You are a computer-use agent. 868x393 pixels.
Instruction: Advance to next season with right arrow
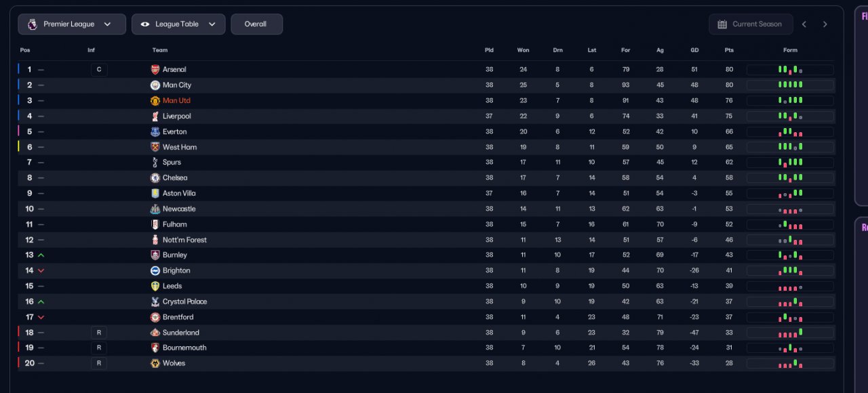tap(825, 24)
